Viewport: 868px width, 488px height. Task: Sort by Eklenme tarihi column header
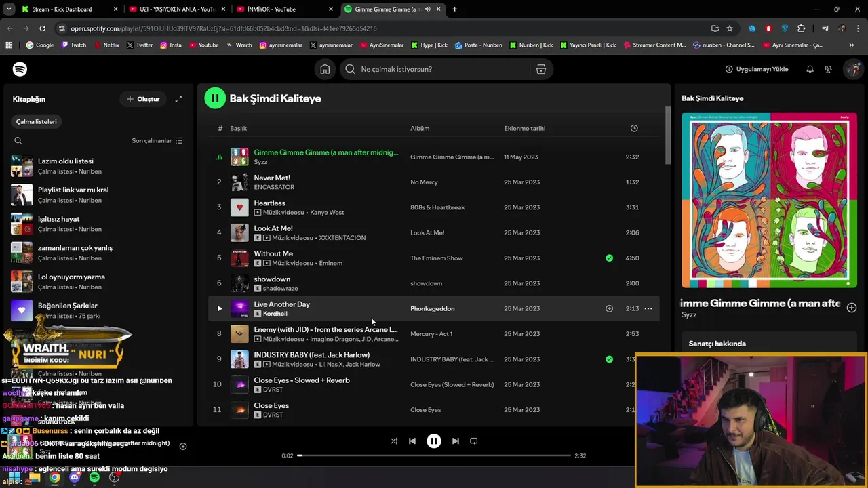click(525, 128)
